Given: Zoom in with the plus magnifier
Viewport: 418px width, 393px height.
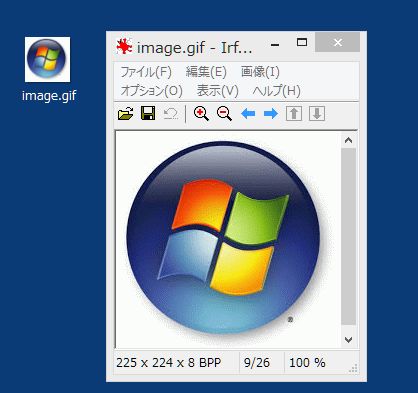Looking at the screenshot, I should coord(201,114).
